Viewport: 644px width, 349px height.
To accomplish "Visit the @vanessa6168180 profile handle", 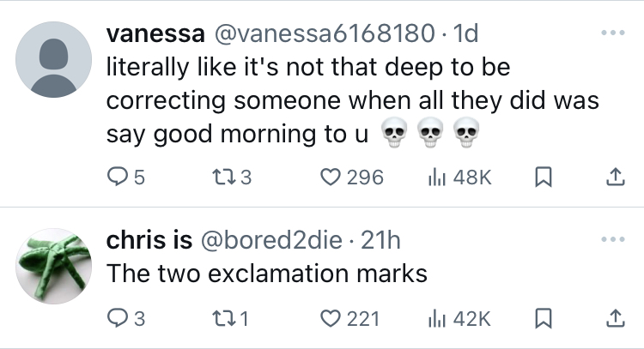I will tap(324, 33).
